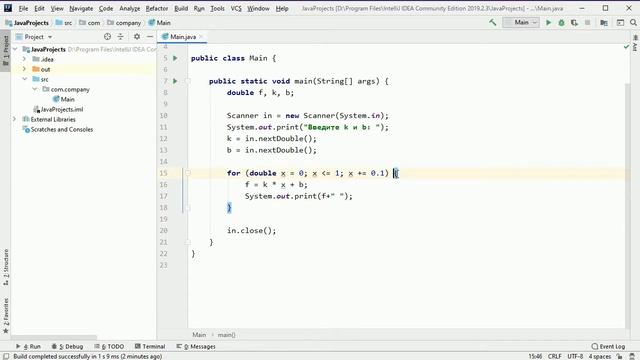This screenshot has width=640, height=360.
Task: Toggle the Structure side tab
Action: click(x=5, y=267)
